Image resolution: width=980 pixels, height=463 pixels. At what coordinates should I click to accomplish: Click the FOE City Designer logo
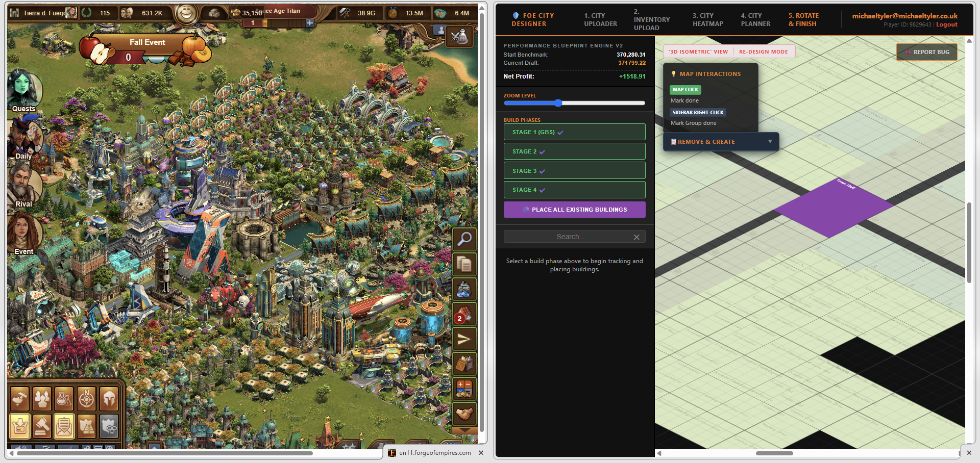533,20
